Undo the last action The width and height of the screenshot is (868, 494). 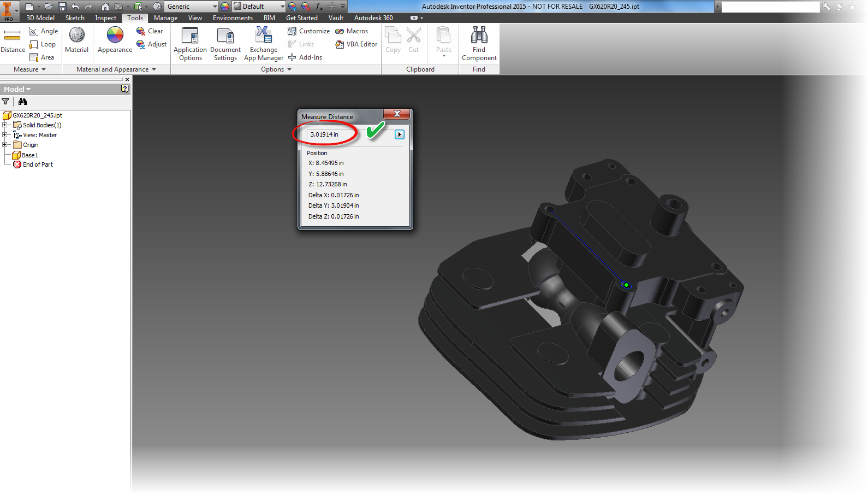75,7
